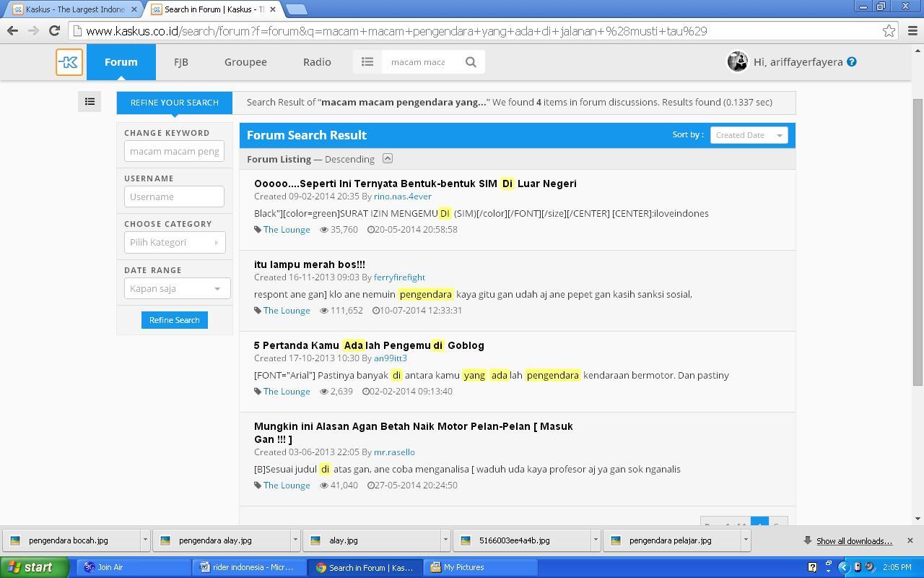Visit user rino.nas.4ever profile
The image size is (924, 578).
[403, 197]
